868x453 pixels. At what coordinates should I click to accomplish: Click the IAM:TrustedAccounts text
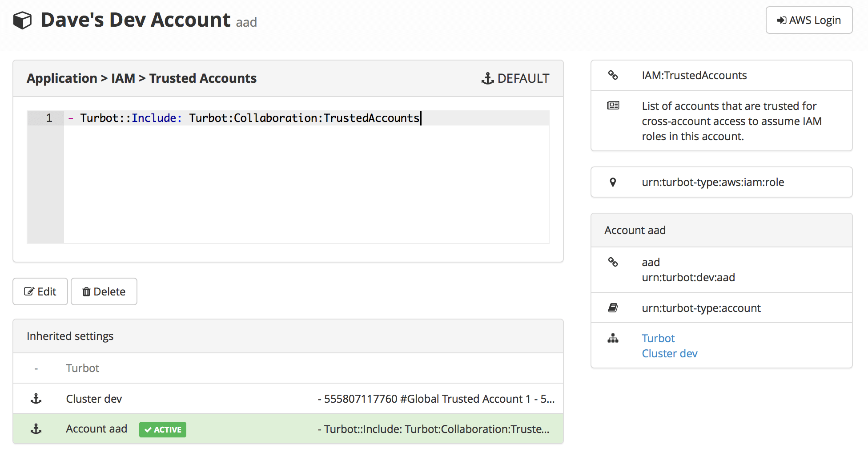[x=694, y=75]
